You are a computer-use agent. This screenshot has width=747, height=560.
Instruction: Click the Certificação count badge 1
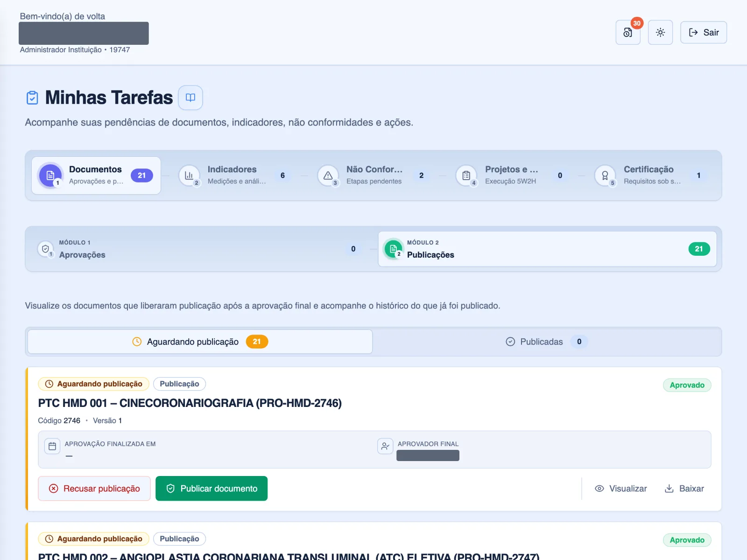[x=698, y=175]
